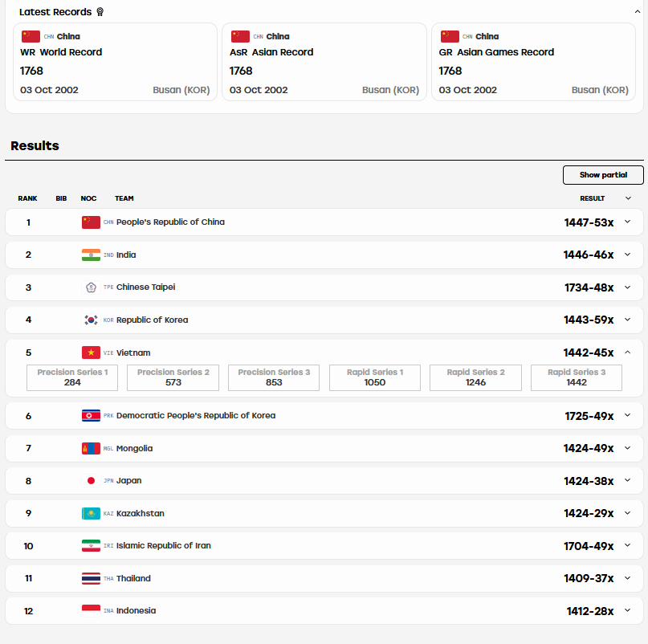Click China flag in World Record card

point(31,36)
